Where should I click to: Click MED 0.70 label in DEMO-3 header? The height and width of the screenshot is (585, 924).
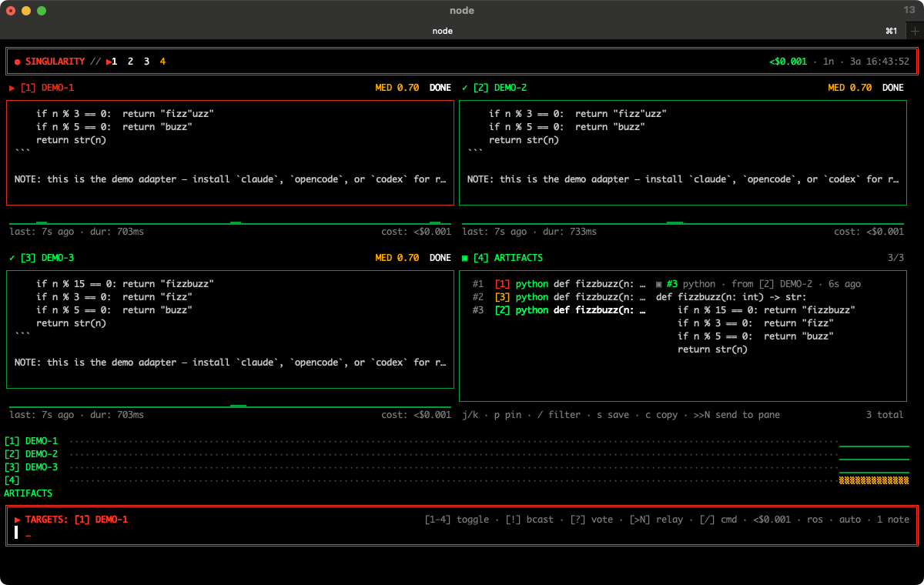tap(397, 258)
